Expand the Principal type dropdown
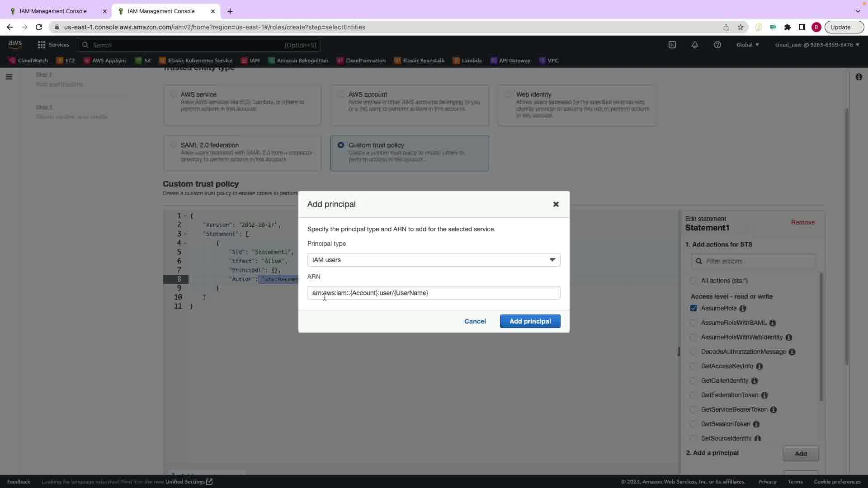868x488 pixels. pos(434,260)
